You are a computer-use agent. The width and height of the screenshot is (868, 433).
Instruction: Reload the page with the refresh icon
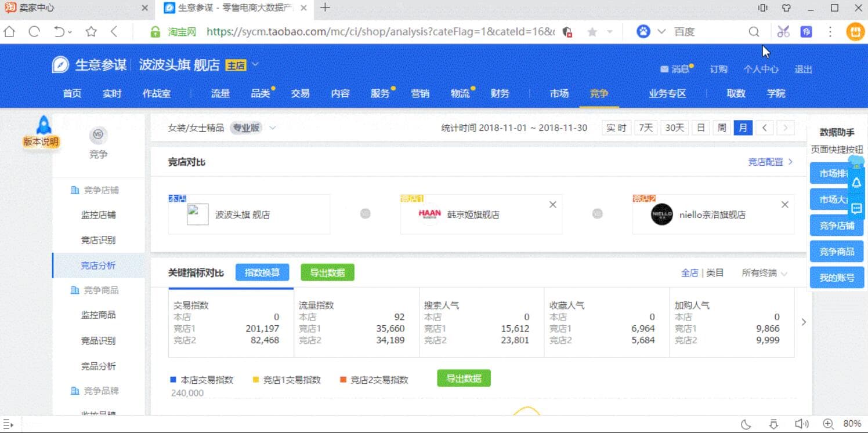(34, 32)
